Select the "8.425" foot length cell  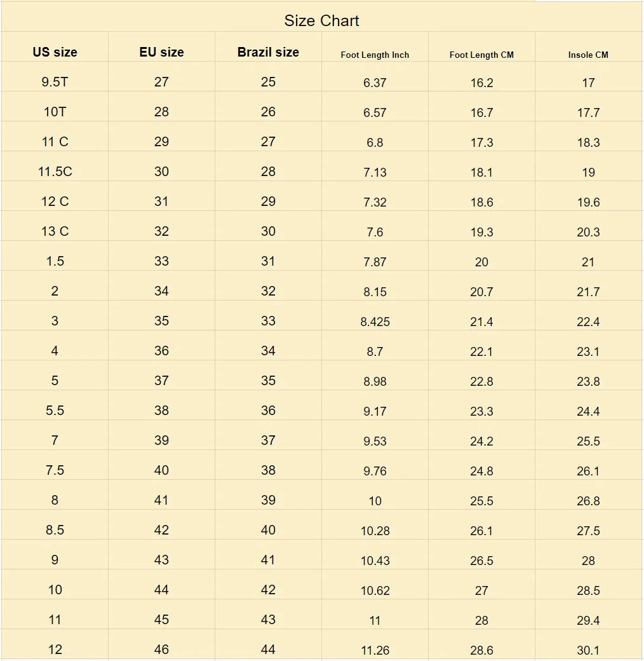pyautogui.click(x=375, y=322)
